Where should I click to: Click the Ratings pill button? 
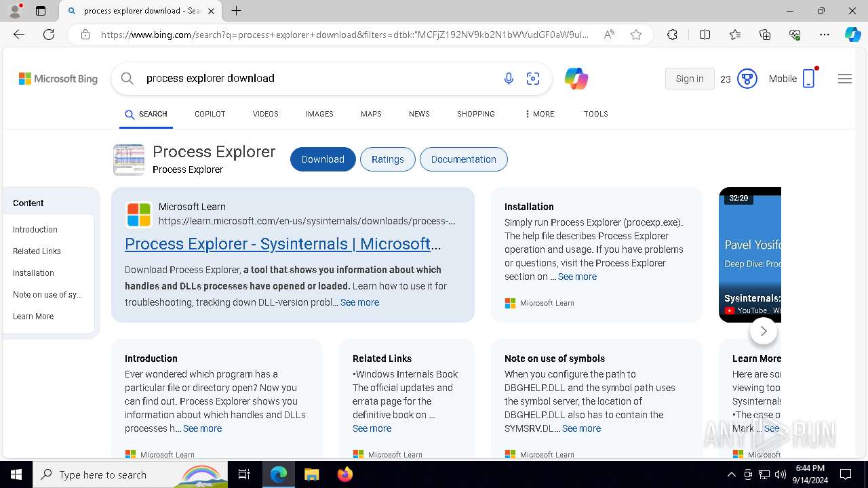(388, 159)
